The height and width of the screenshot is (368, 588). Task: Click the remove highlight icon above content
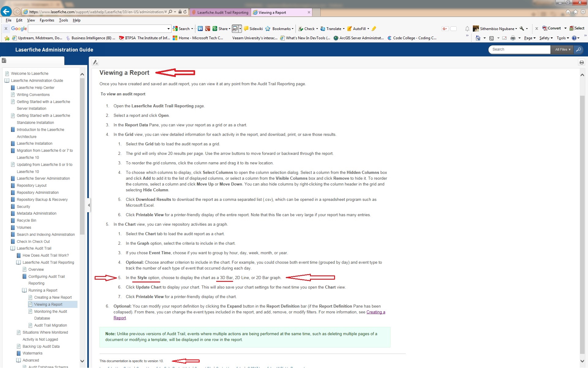click(96, 62)
